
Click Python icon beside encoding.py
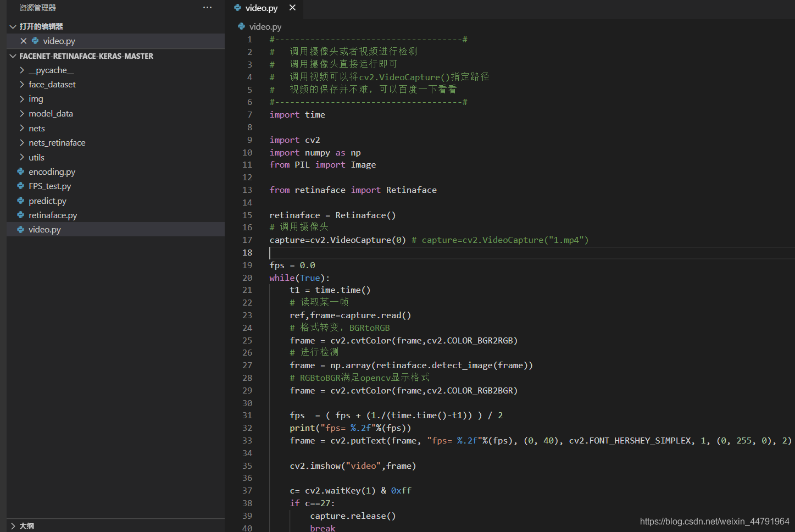click(21, 171)
